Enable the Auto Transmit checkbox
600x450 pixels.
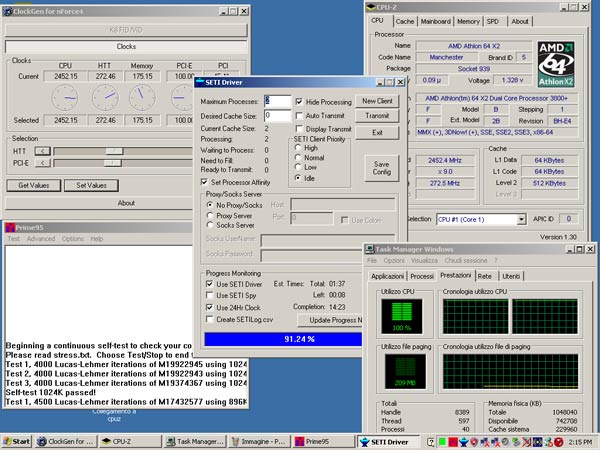coord(299,116)
